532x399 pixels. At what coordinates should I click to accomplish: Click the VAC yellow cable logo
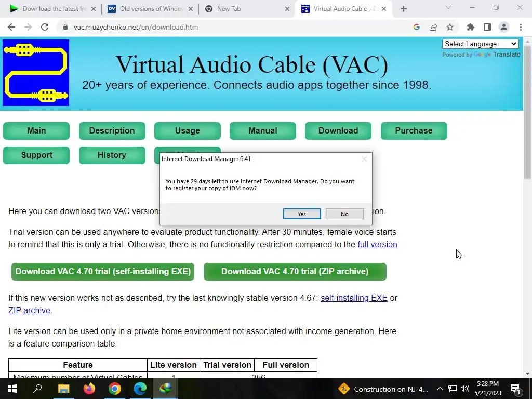[x=36, y=73]
